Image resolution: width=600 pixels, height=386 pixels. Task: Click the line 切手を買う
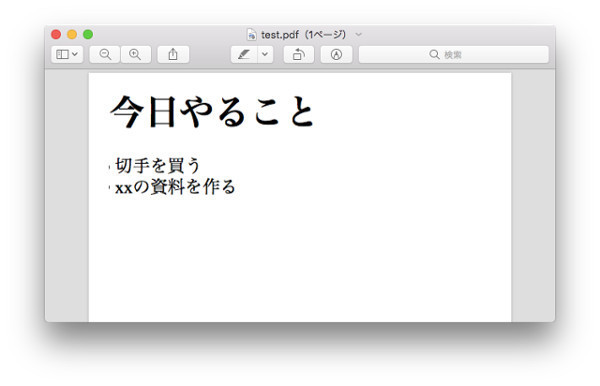tap(158, 165)
